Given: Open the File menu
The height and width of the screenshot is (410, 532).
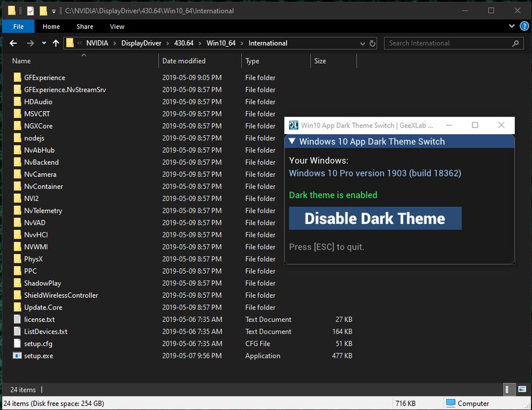Looking at the screenshot, I should click(x=18, y=27).
